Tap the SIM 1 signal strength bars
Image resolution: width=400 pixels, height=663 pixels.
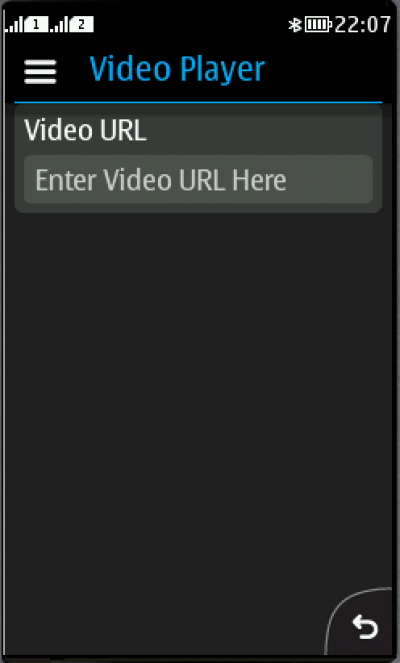click(x=14, y=25)
